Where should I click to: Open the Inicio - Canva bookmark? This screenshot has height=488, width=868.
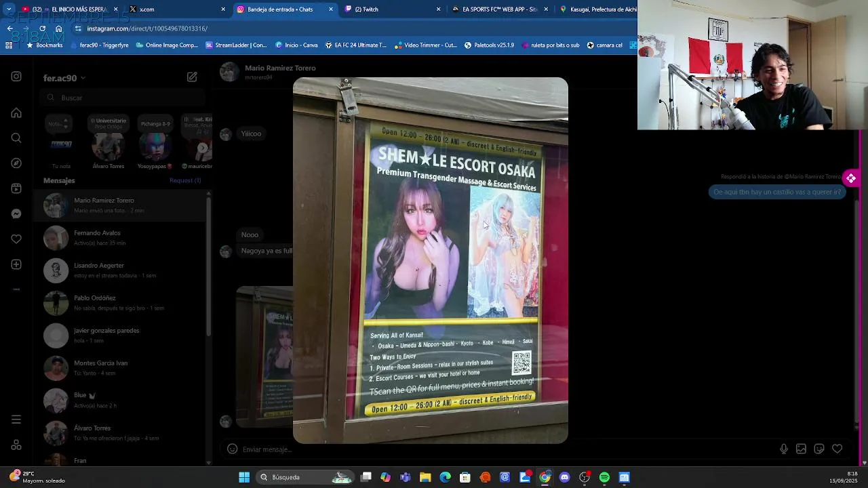coord(296,45)
